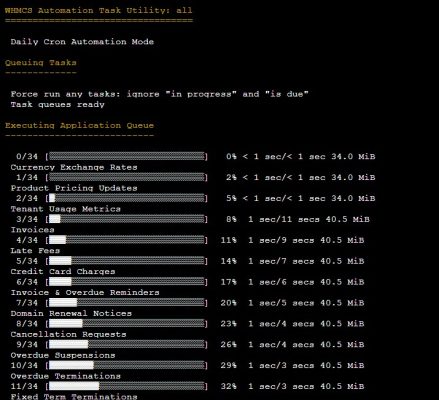439x400 pixels.
Task: Click the 'Task queues ready' line
Action: tap(57, 104)
